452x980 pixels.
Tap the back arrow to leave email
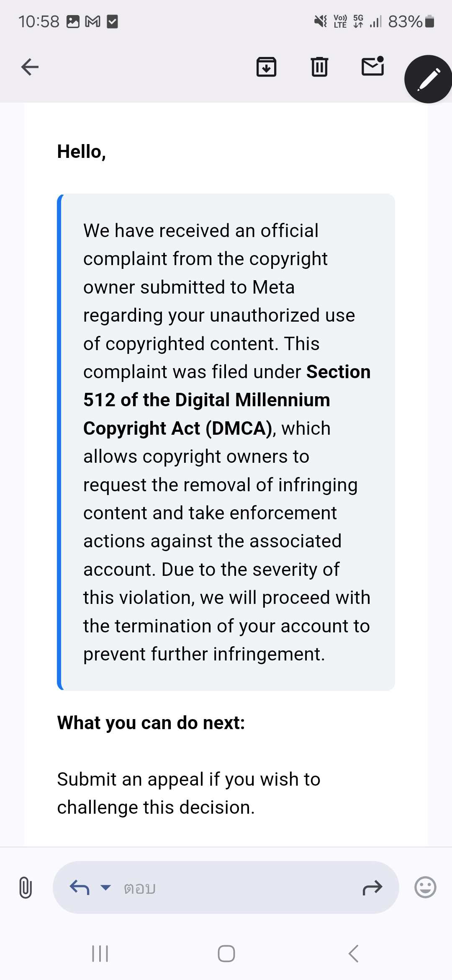point(30,67)
